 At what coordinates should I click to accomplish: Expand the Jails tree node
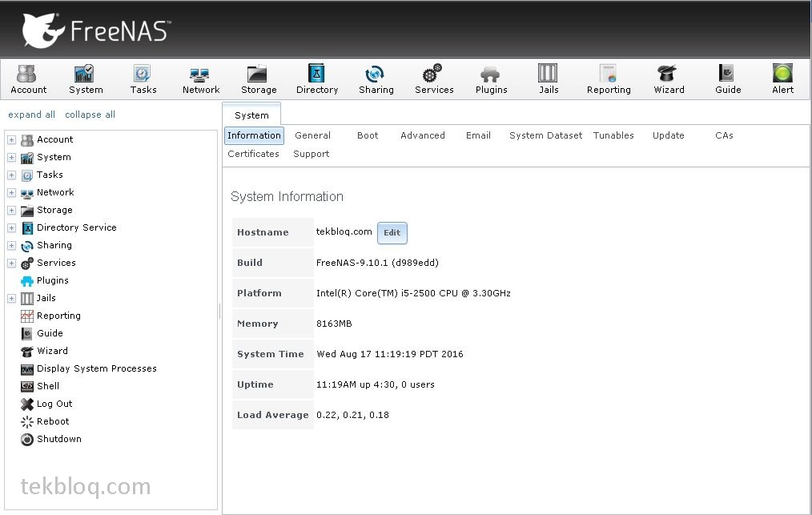coord(11,299)
